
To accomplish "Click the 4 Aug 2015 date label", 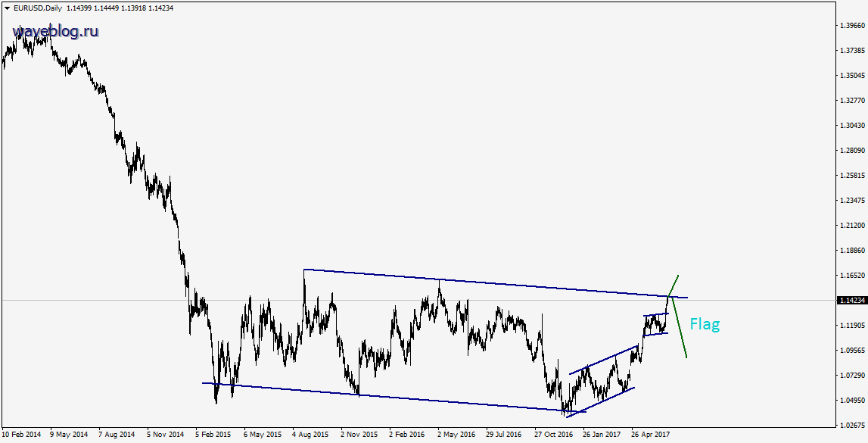I will pos(310,435).
